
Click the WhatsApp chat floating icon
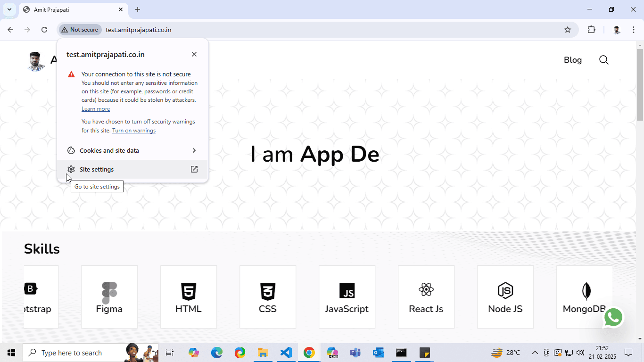point(613,318)
